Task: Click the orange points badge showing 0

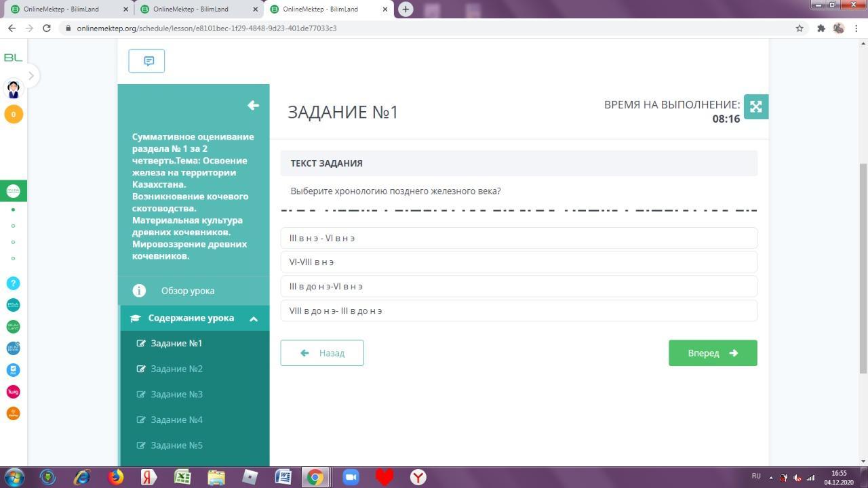Action: click(14, 114)
